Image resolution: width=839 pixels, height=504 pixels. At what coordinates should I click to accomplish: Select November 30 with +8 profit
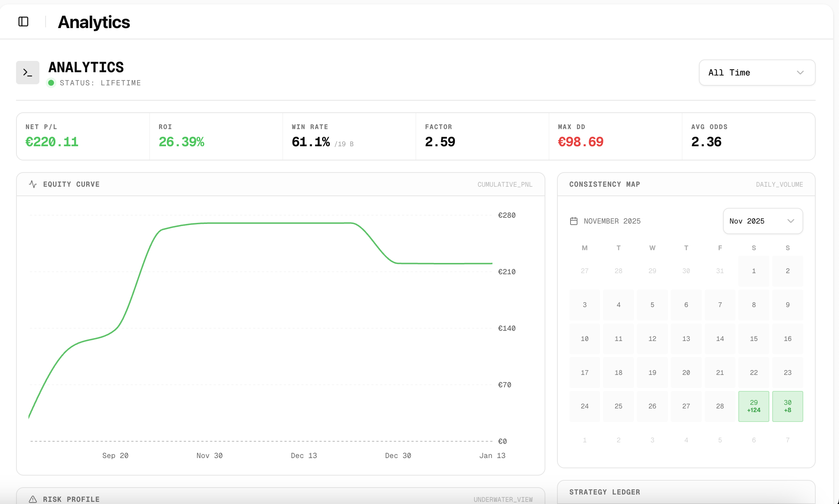coord(788,406)
